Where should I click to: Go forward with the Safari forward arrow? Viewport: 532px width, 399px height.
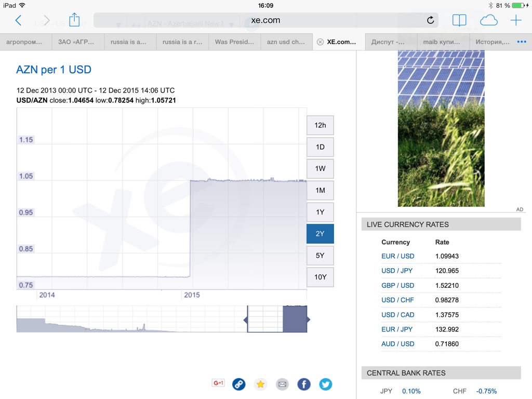(x=46, y=20)
